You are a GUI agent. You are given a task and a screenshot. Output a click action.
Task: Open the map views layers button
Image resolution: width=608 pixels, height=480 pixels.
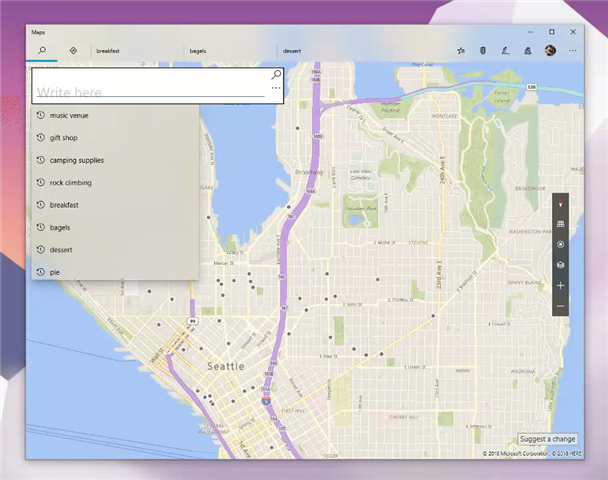point(560,265)
